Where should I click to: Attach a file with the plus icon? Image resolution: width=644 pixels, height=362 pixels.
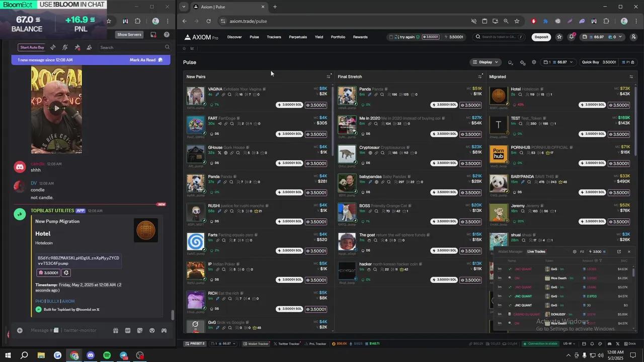tap(20, 330)
